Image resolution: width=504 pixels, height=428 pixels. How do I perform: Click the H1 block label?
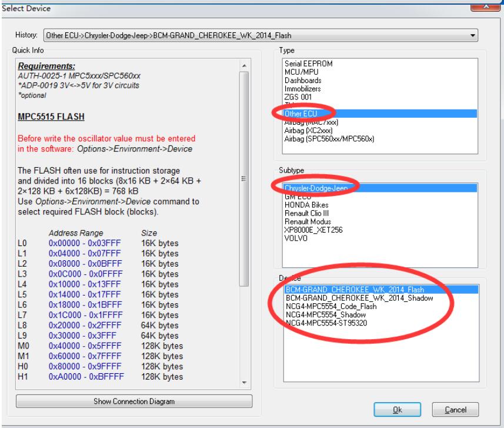(23, 377)
